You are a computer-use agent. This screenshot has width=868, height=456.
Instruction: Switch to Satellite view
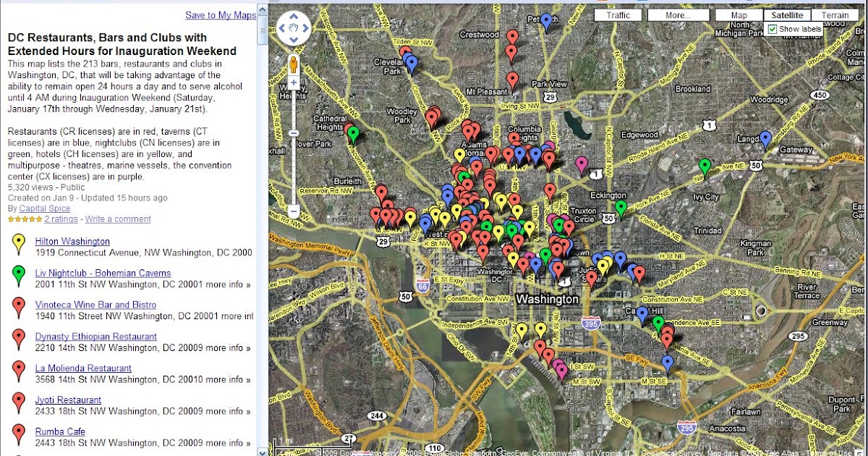click(786, 15)
